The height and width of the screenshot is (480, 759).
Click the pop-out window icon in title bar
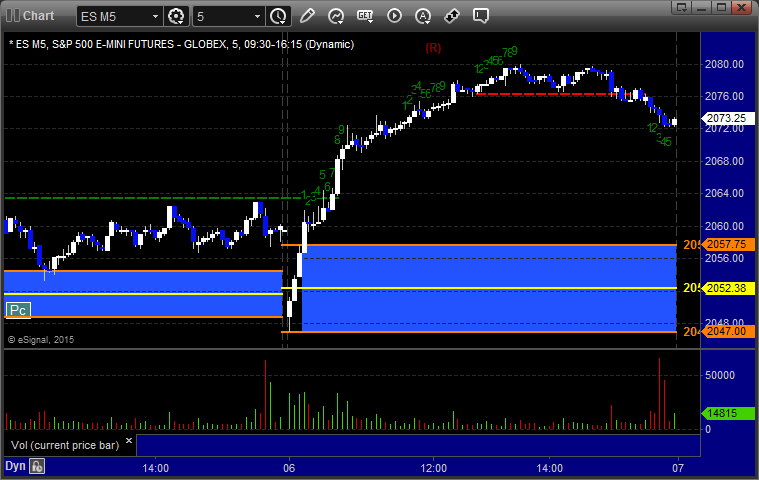(682, 7)
